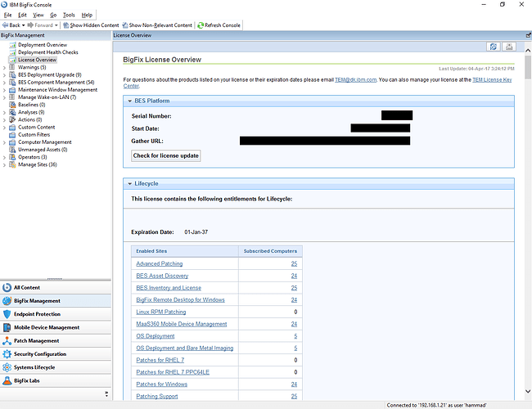Click the Analyses (9) icon

coord(12,112)
